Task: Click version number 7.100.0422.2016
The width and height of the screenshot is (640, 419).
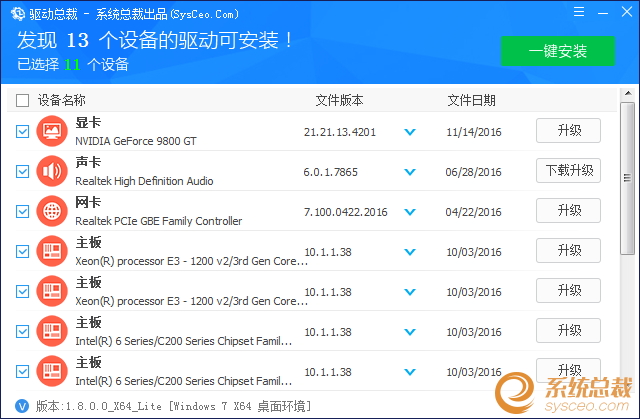Action: click(346, 212)
